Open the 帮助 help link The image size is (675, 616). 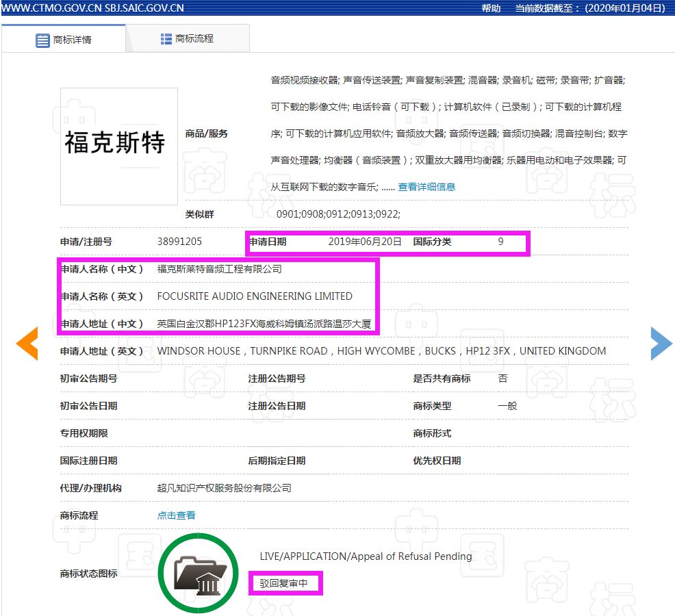coord(492,9)
